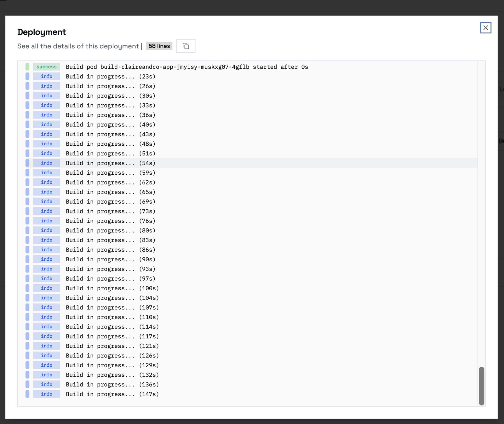
Task: Select log line Build in progress (86s)
Action: (x=248, y=249)
